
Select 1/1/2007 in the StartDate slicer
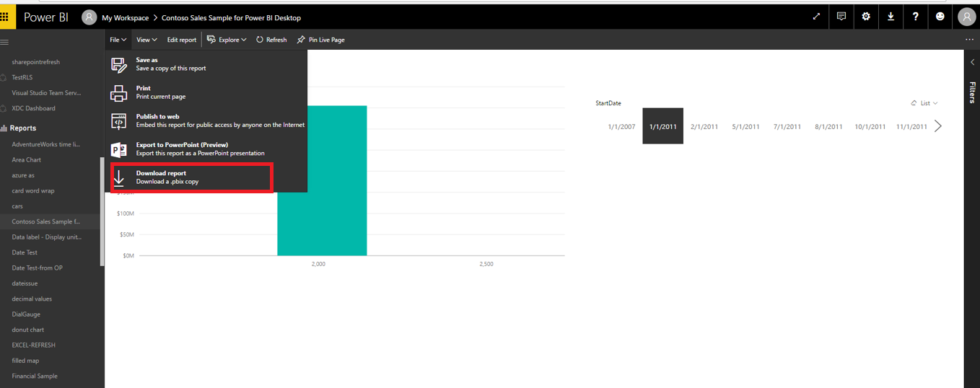621,126
